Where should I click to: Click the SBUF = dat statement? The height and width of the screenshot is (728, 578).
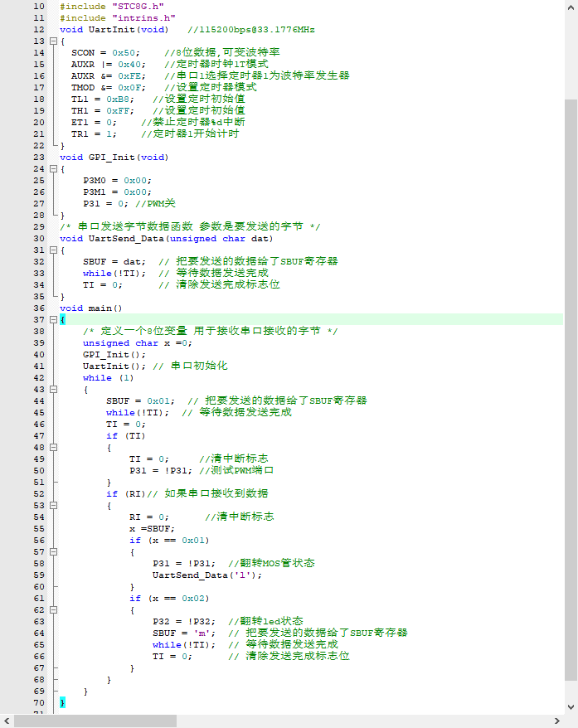pos(114,261)
